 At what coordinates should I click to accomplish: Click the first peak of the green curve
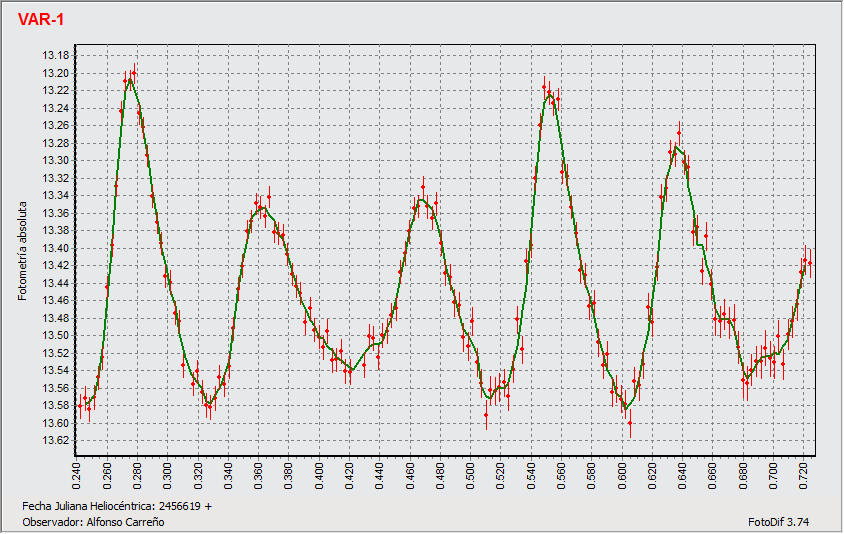[129, 80]
